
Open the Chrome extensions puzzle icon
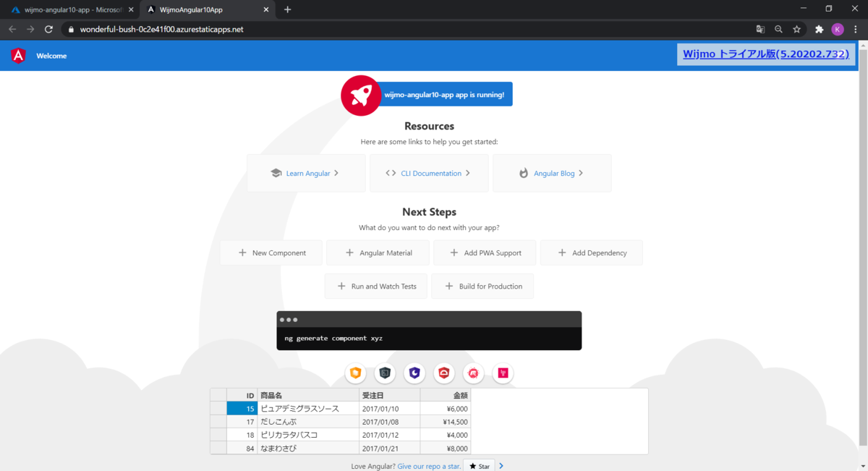pos(820,29)
